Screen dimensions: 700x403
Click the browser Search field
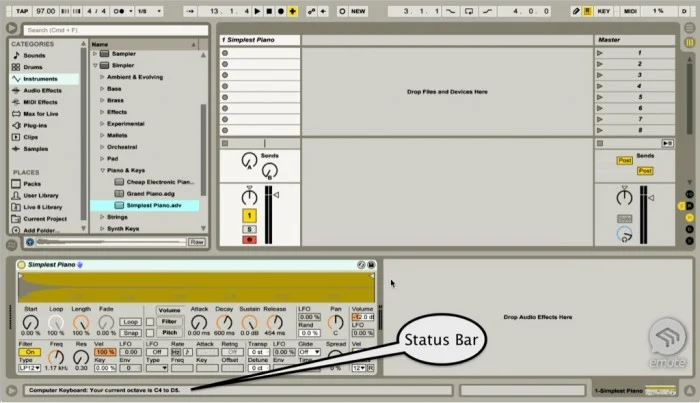pyautogui.click(x=116, y=30)
